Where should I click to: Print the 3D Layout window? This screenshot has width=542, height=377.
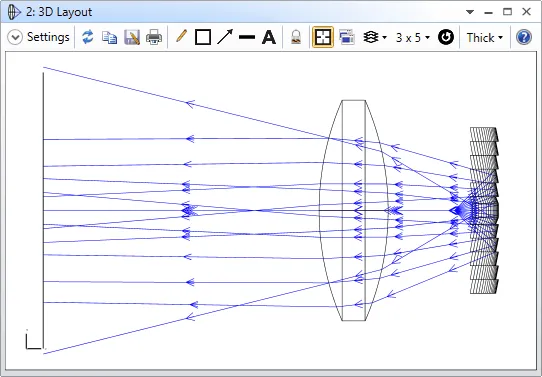tap(154, 37)
